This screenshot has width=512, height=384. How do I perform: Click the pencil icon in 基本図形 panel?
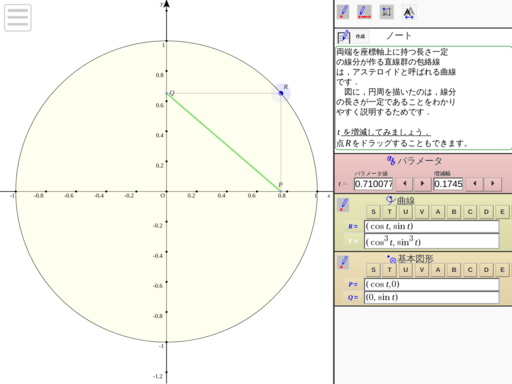pos(343,262)
